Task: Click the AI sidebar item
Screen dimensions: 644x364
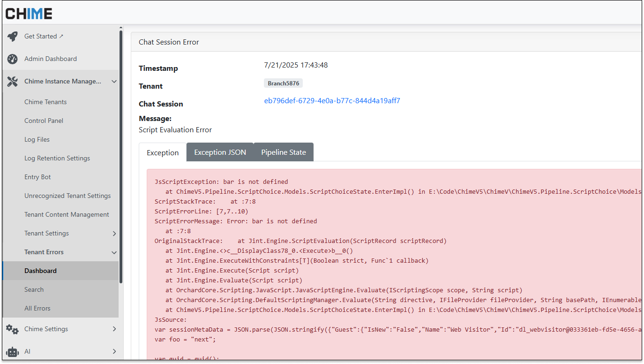Action: (x=27, y=351)
